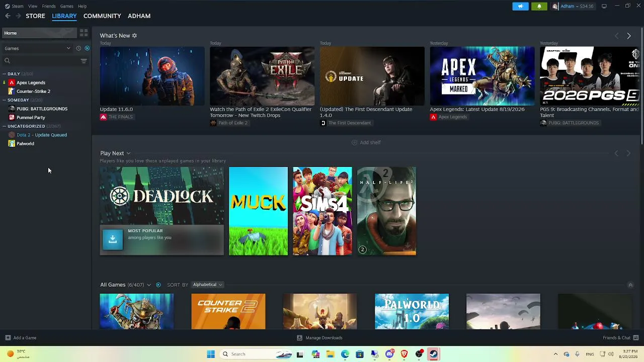Open the All Games shelf dropdown
This screenshot has height=362, width=644.
148,285
